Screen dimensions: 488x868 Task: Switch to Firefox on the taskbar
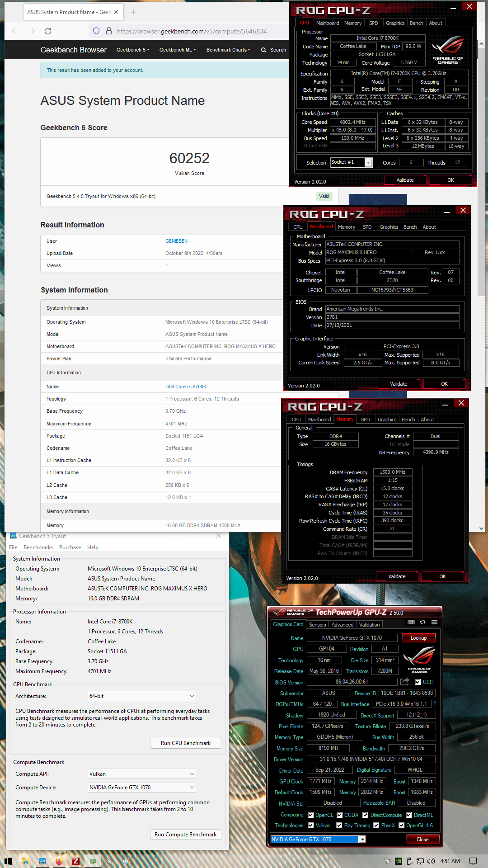(x=59, y=861)
